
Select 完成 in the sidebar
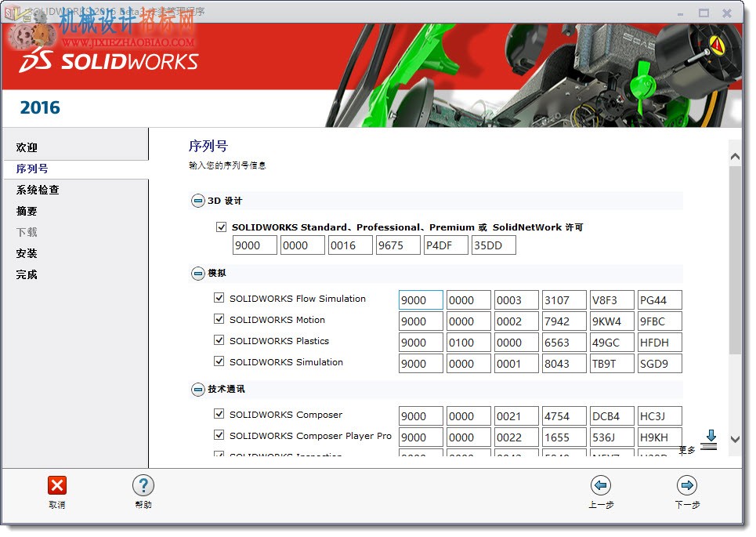click(x=27, y=275)
